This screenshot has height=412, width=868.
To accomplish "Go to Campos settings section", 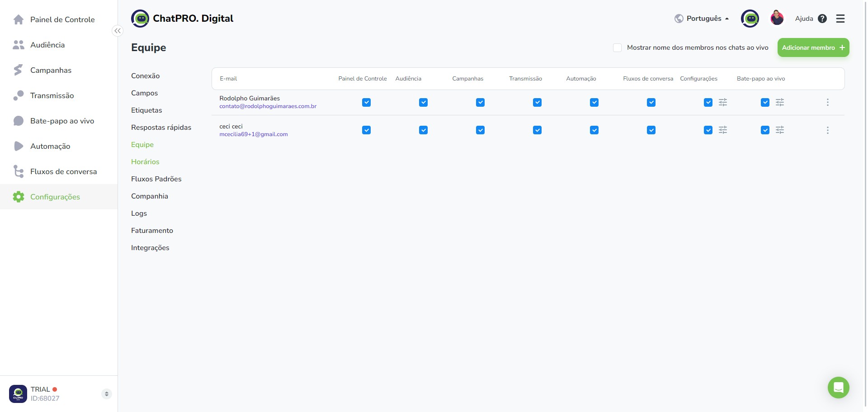I will click(145, 93).
